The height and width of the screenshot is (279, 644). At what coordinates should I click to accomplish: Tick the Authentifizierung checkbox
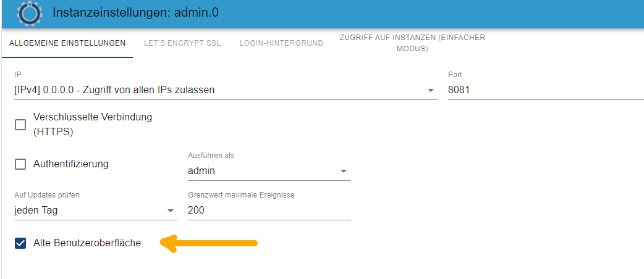pos(20,165)
